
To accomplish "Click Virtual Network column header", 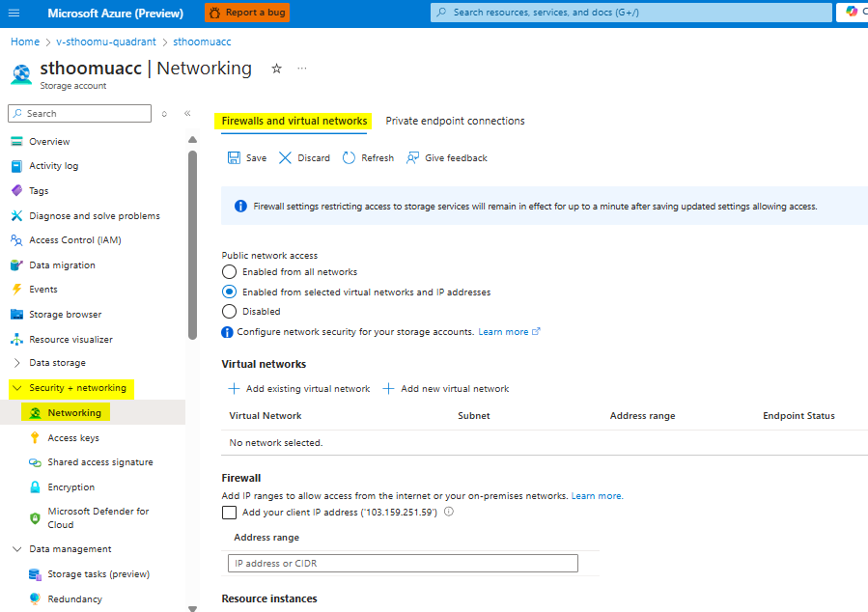I will coord(266,416).
